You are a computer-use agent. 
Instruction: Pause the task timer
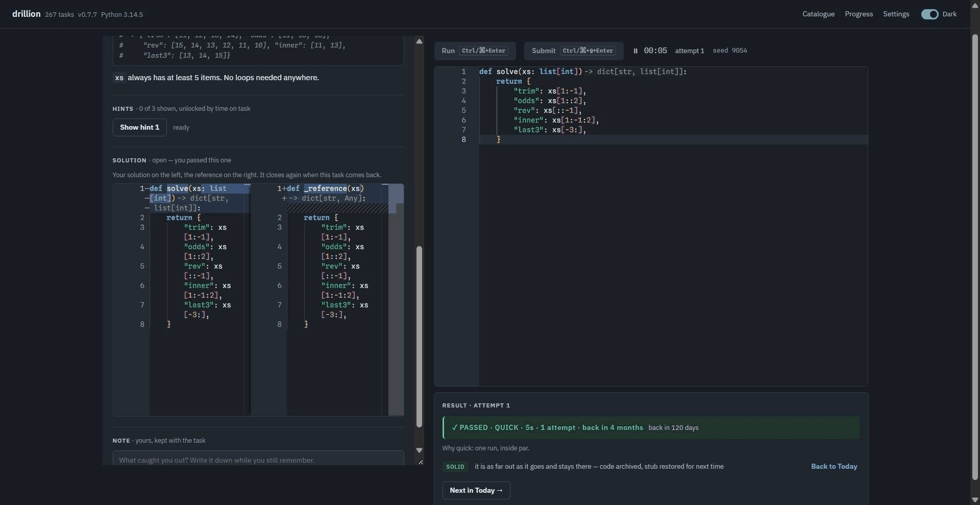[635, 51]
